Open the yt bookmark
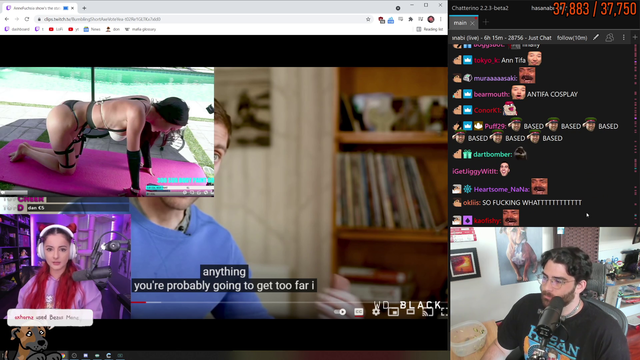This screenshot has height=360, width=640. (x=73, y=29)
